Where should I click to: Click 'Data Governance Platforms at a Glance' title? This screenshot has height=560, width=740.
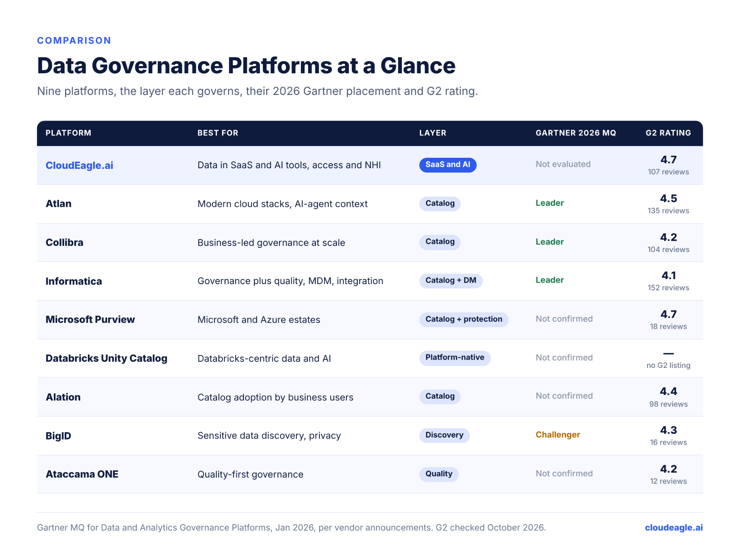point(246,65)
